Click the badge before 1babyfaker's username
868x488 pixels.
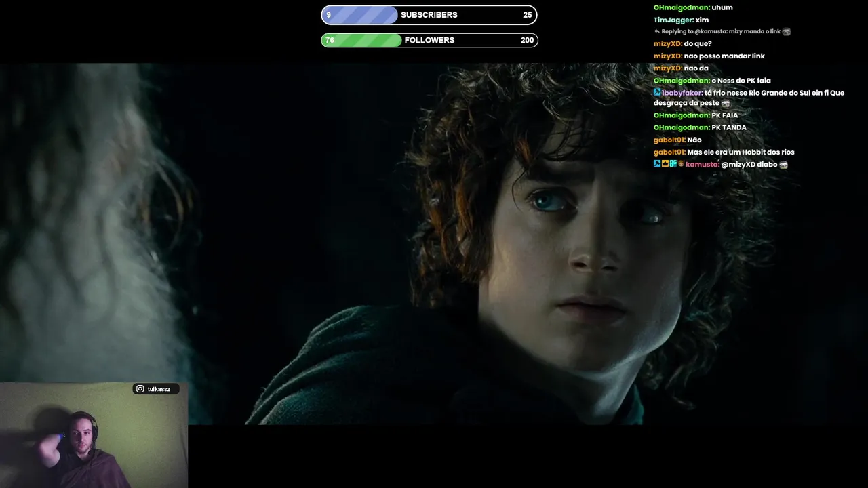point(657,92)
